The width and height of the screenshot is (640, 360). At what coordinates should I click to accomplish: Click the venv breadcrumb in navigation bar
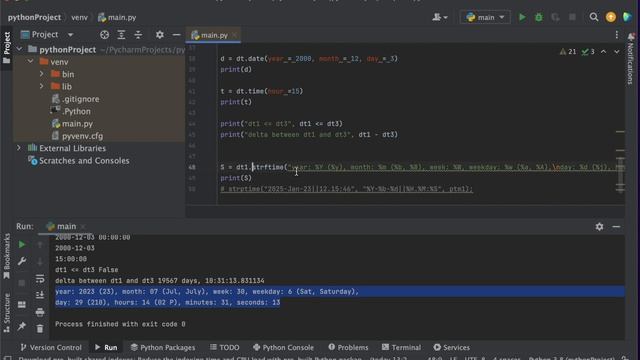click(x=79, y=17)
